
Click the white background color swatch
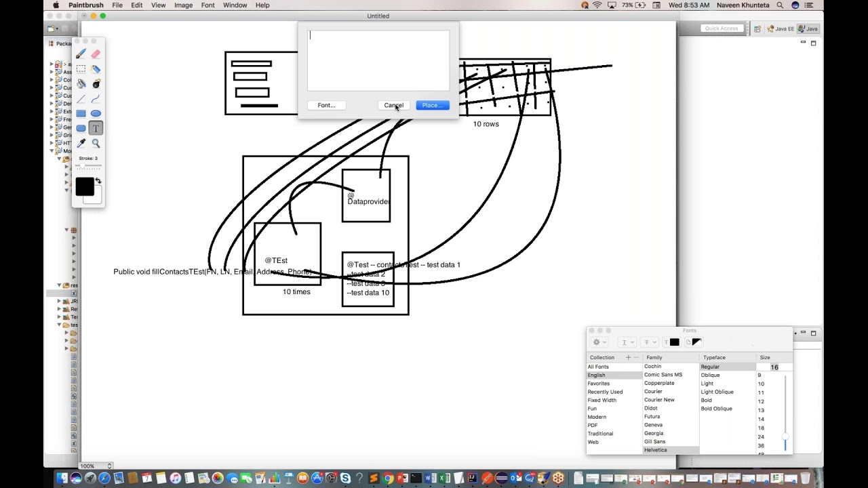[x=95, y=197]
